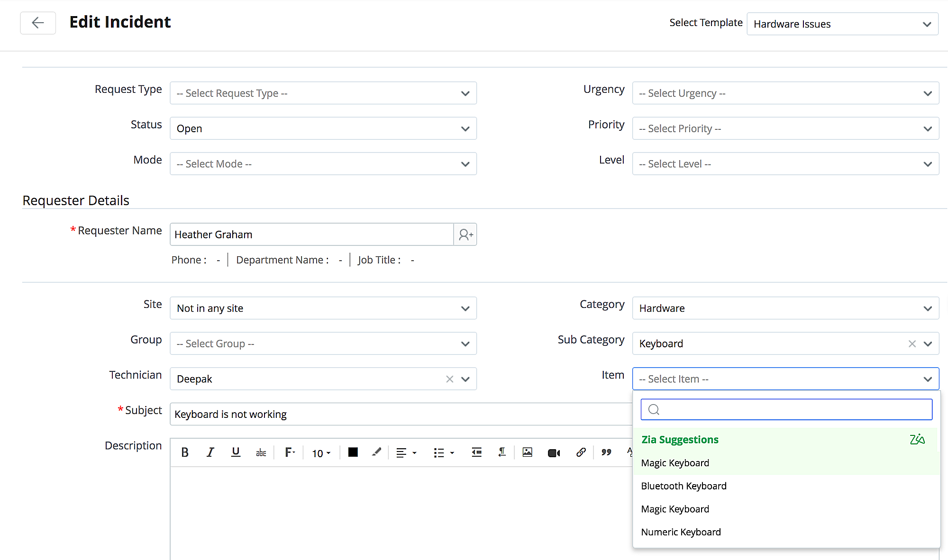Click the back arrow button
This screenshot has height=560, width=948.
38,23
